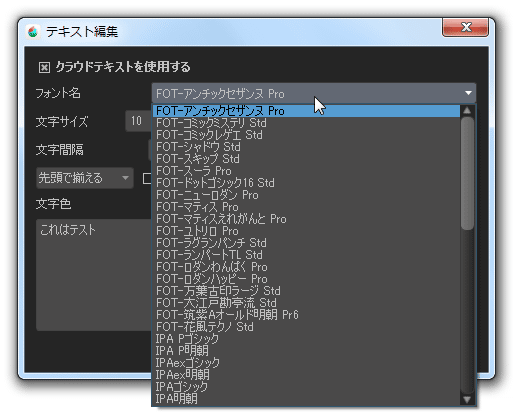Close the テキスト編集 dialog

(x=465, y=28)
